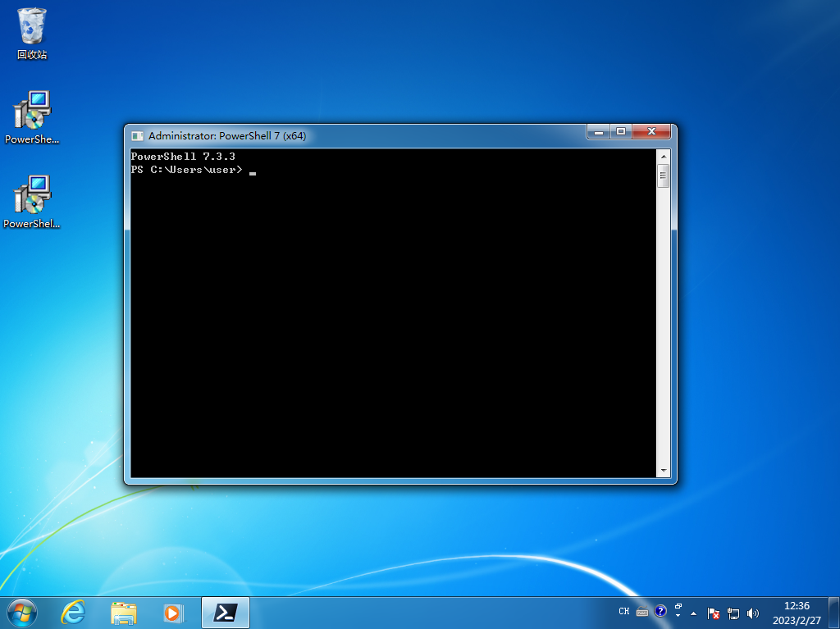Click the console vertical scrollbar thumb
Viewport: 840px width, 629px height.
tap(663, 175)
